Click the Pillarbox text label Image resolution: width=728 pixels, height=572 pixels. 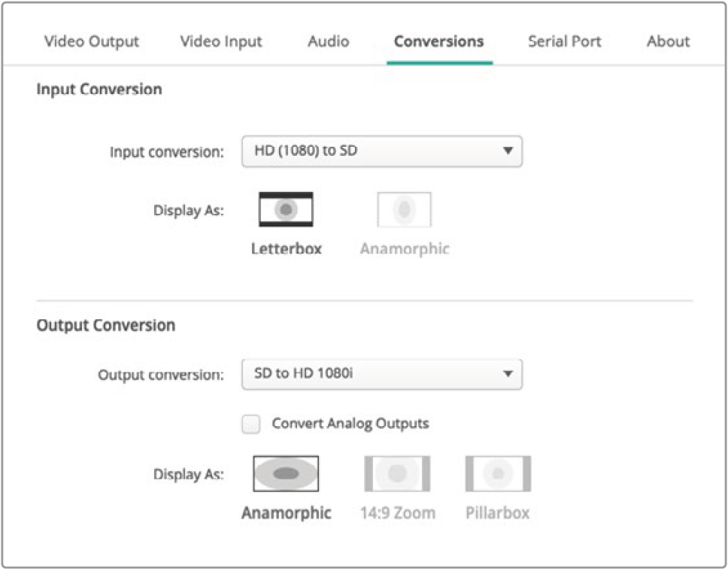497,513
